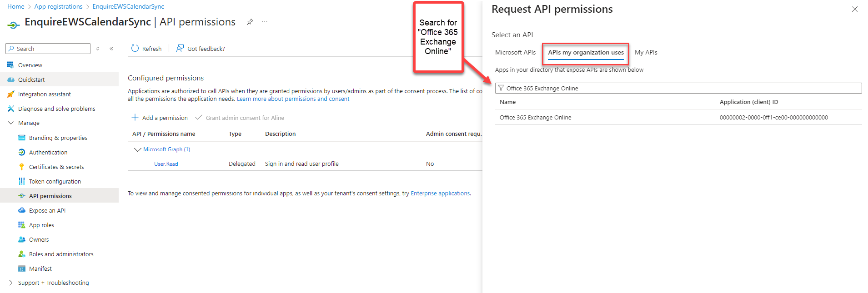This screenshot has width=868, height=293.
Task: Collapse the Manage section
Action: click(x=11, y=123)
